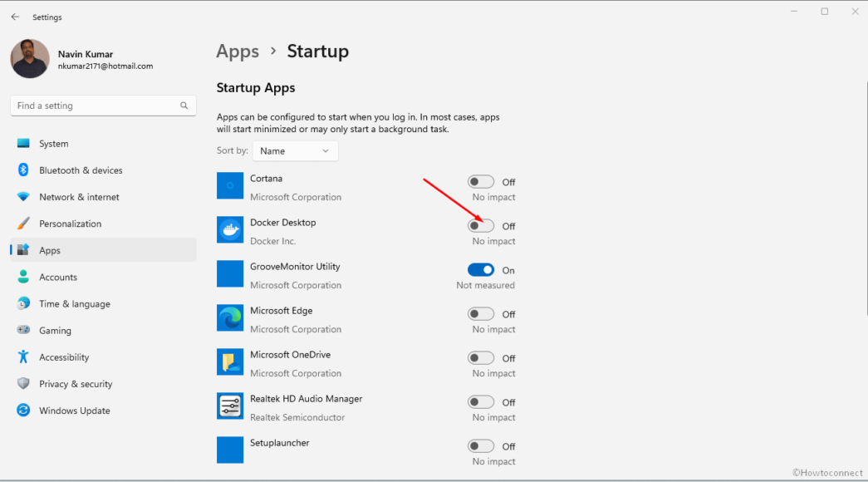Viewport: 868px width, 482px height.
Task: Open Windows Update from the sidebar icon
Action: pos(23,410)
